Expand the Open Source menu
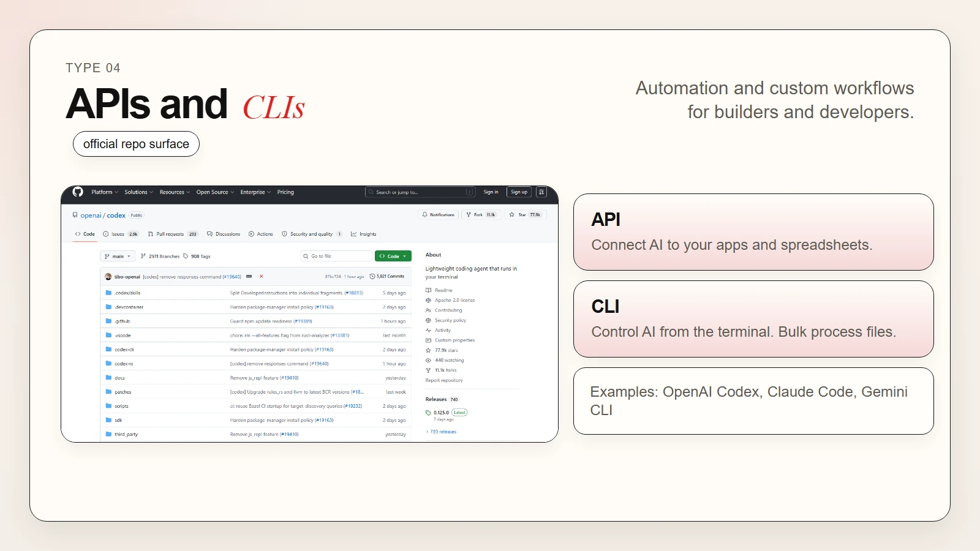The image size is (980, 551). [x=215, y=192]
